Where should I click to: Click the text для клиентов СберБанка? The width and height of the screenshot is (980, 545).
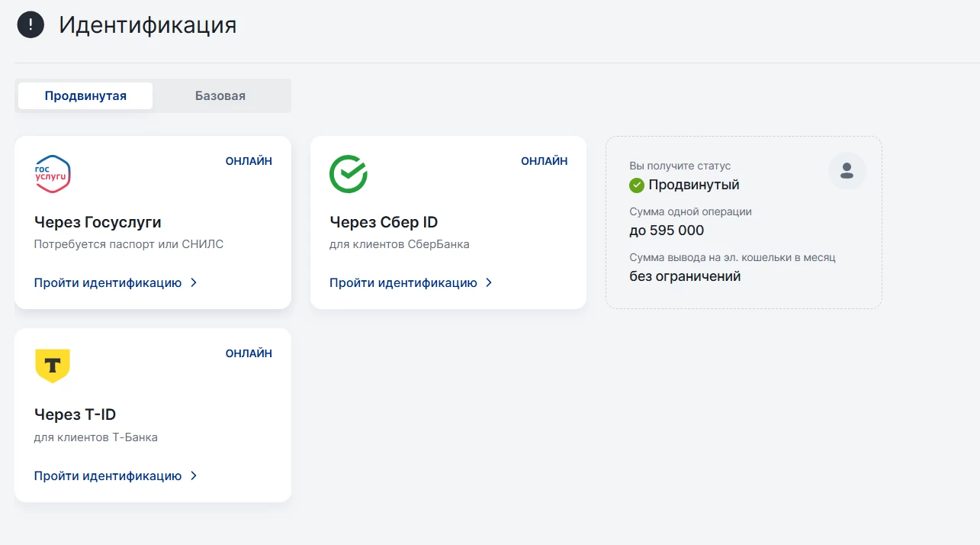[400, 244]
